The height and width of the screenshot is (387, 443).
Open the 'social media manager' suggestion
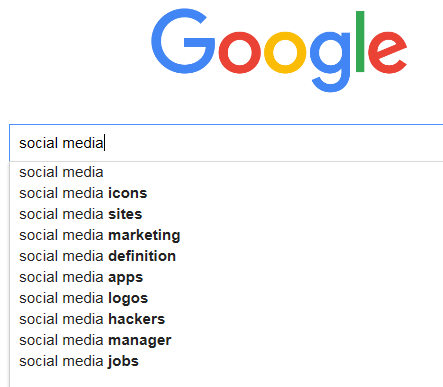(x=226, y=340)
